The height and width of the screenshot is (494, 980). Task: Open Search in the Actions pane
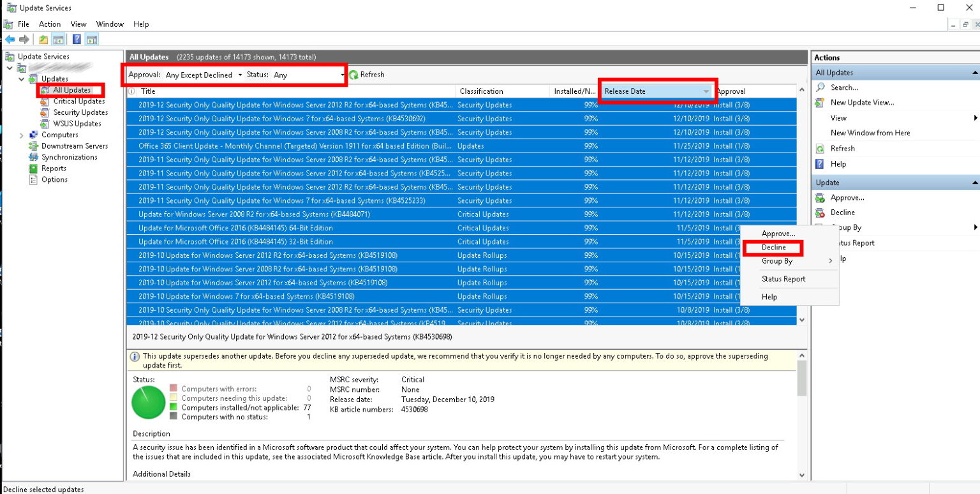pos(843,87)
